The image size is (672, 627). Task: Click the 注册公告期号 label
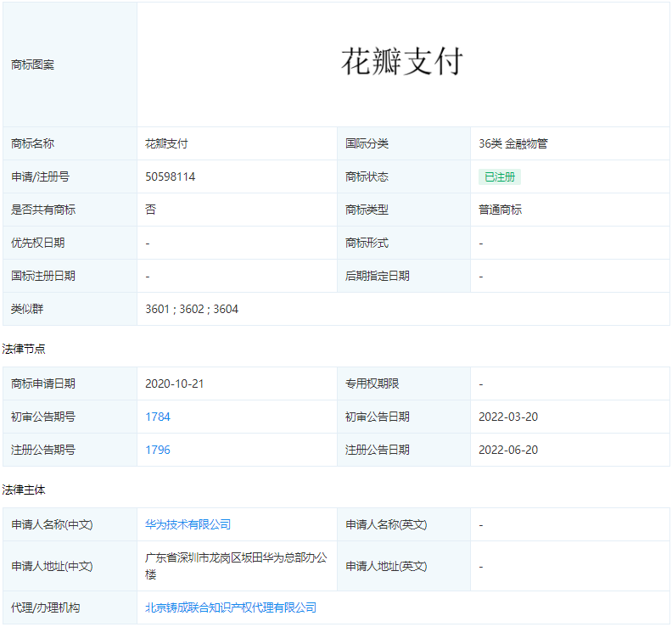(x=43, y=450)
